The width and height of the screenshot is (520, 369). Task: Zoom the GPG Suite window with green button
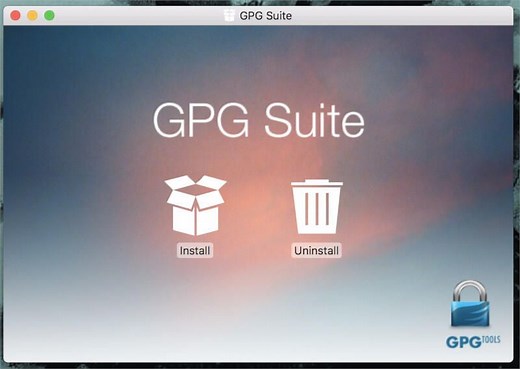(49, 15)
